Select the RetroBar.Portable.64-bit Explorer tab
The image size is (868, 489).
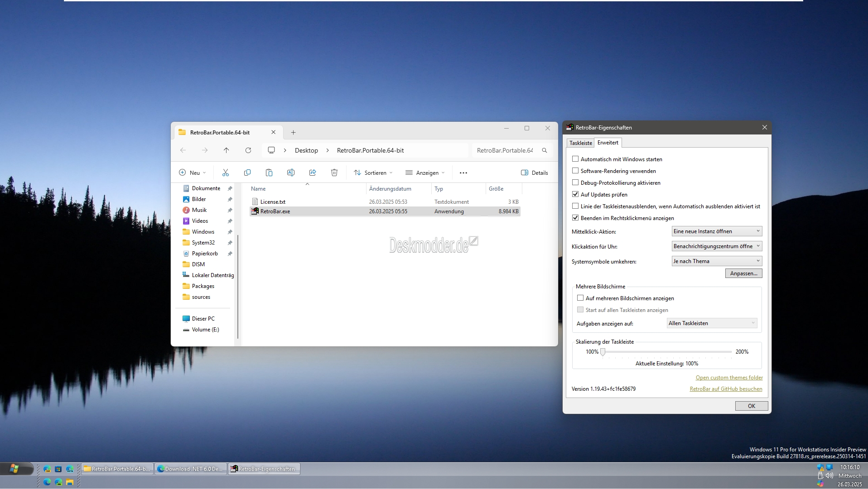[229, 133]
